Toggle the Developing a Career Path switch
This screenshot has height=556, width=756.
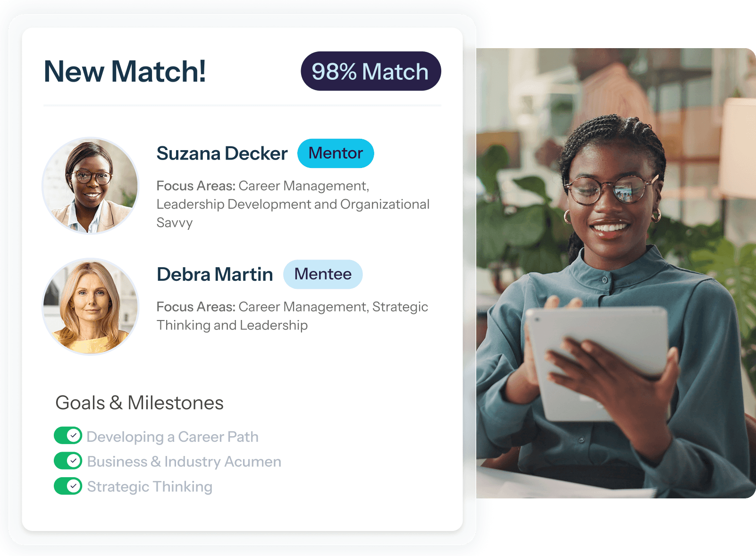point(68,436)
